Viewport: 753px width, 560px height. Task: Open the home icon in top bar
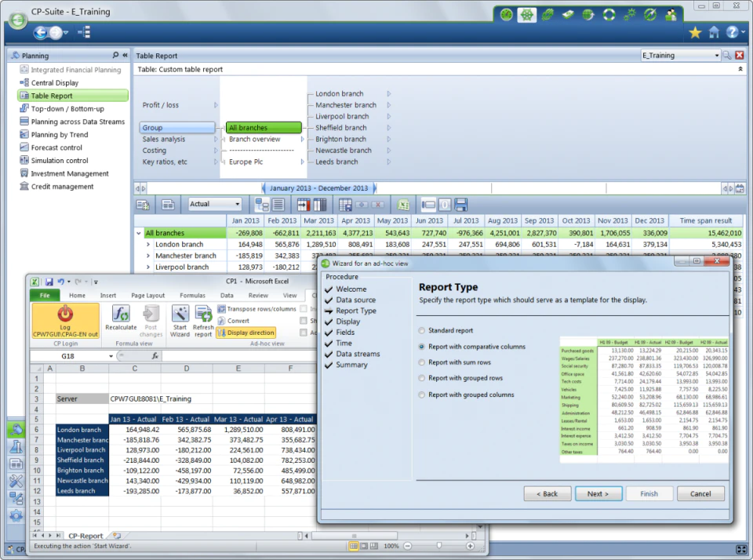714,32
